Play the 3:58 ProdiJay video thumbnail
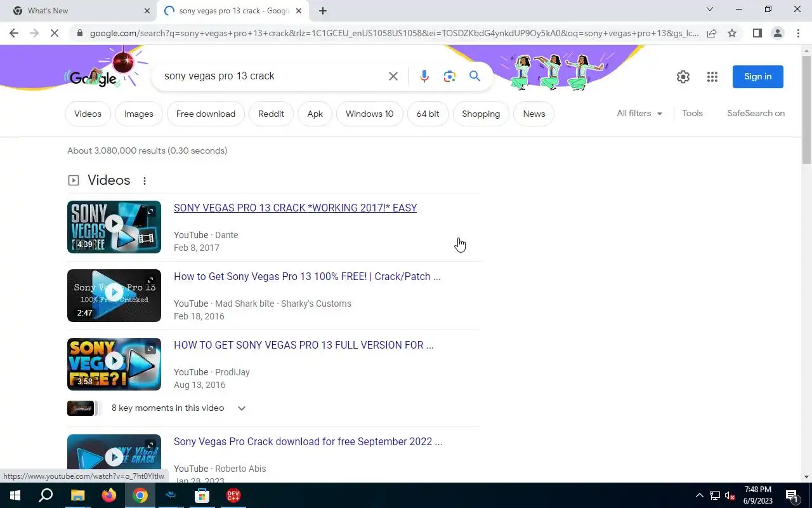The image size is (812, 508). pos(114,364)
